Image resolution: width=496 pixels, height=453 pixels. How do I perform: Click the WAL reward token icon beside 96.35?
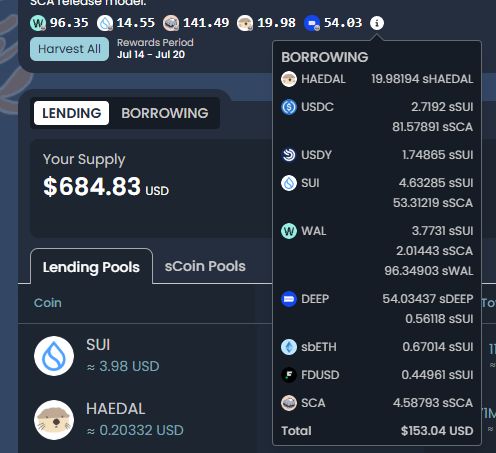click(x=38, y=23)
